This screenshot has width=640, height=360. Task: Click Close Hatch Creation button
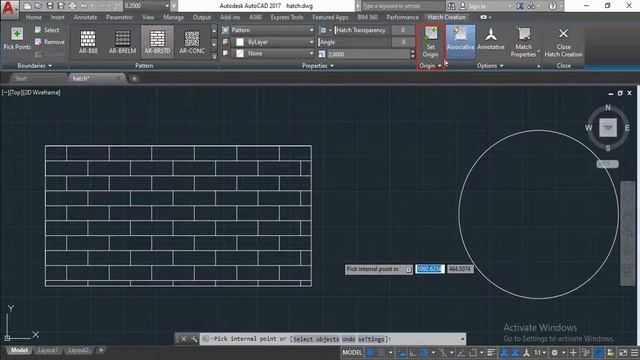coord(563,42)
